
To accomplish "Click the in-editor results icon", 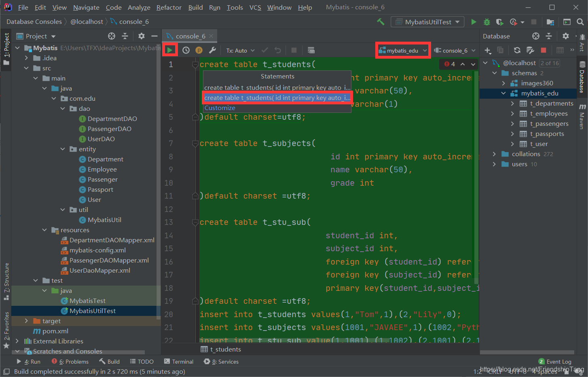I will [x=311, y=50].
